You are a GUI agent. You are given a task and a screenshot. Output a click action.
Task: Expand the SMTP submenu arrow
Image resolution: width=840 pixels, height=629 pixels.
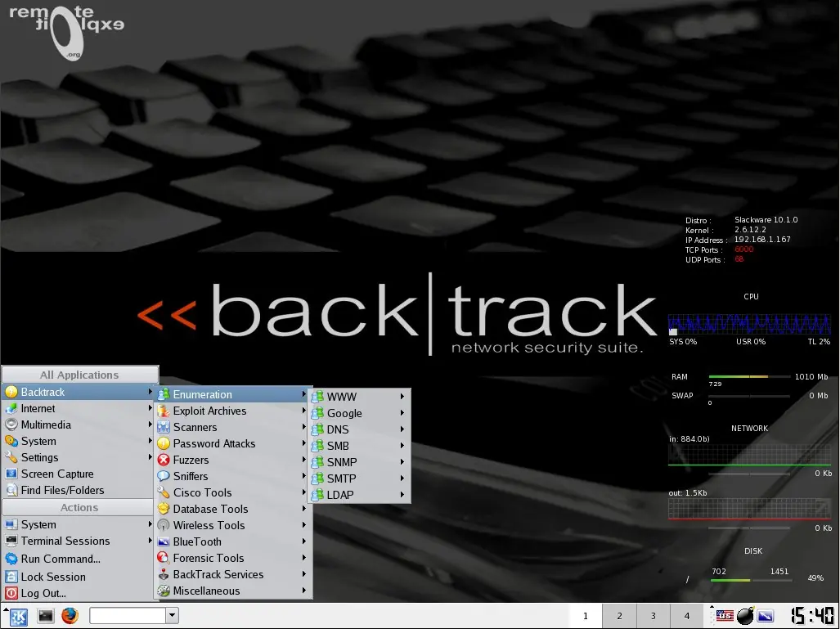point(402,478)
